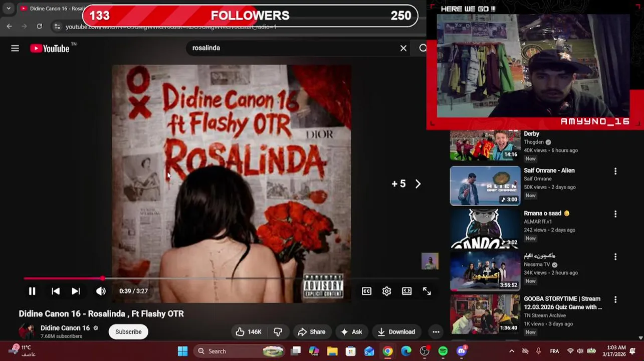Share the Rosalinda video
Image resolution: width=644 pixels, height=361 pixels.
[311, 332]
